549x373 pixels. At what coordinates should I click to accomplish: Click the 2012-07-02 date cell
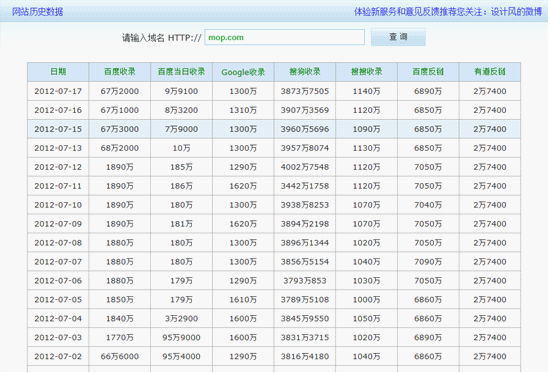(x=58, y=356)
